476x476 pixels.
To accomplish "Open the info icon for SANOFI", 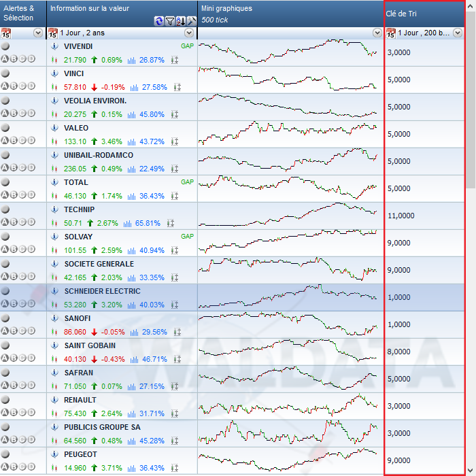I will point(54,318).
